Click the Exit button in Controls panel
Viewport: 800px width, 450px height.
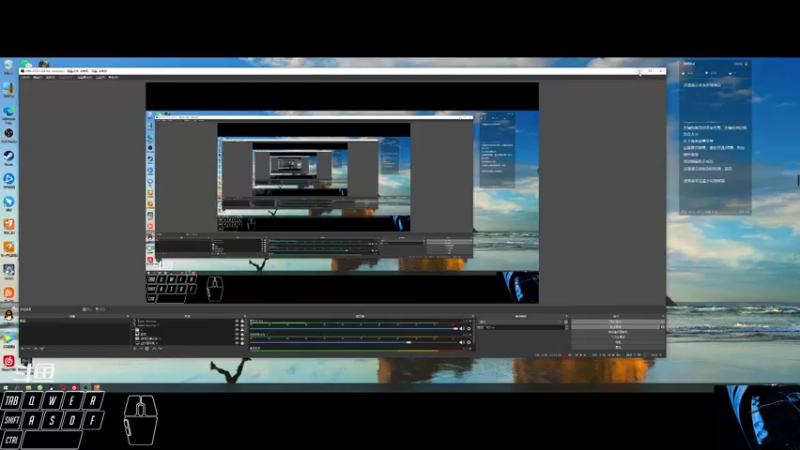click(x=618, y=347)
